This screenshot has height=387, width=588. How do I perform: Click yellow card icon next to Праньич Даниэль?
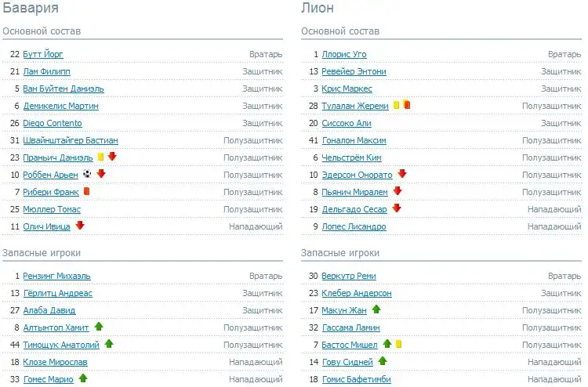tap(100, 157)
